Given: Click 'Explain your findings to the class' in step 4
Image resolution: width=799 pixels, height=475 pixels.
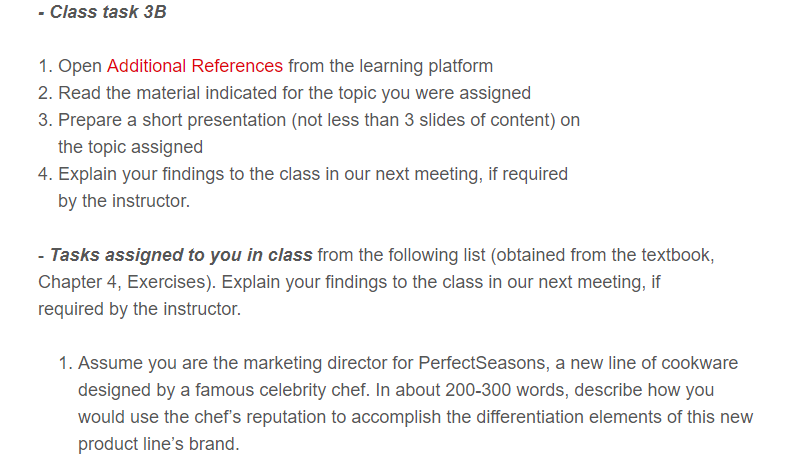Looking at the screenshot, I should pyautogui.click(x=189, y=174).
